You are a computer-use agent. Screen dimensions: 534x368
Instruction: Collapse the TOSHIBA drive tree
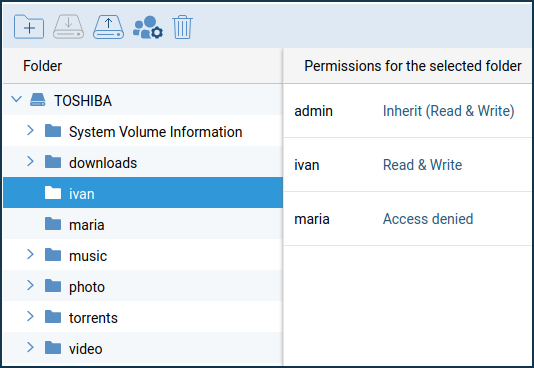coord(16,99)
